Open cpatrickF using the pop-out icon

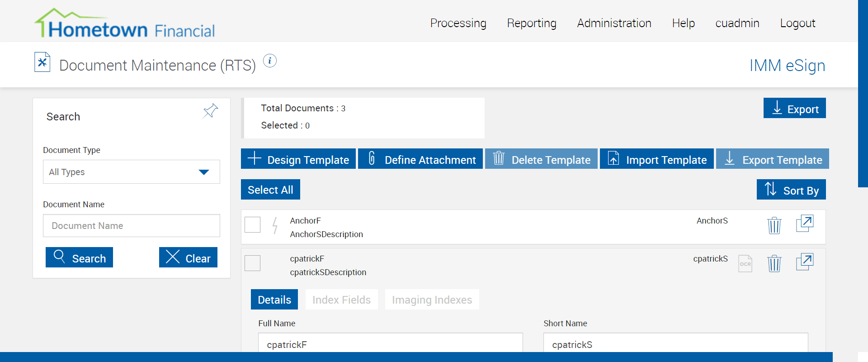pos(804,262)
